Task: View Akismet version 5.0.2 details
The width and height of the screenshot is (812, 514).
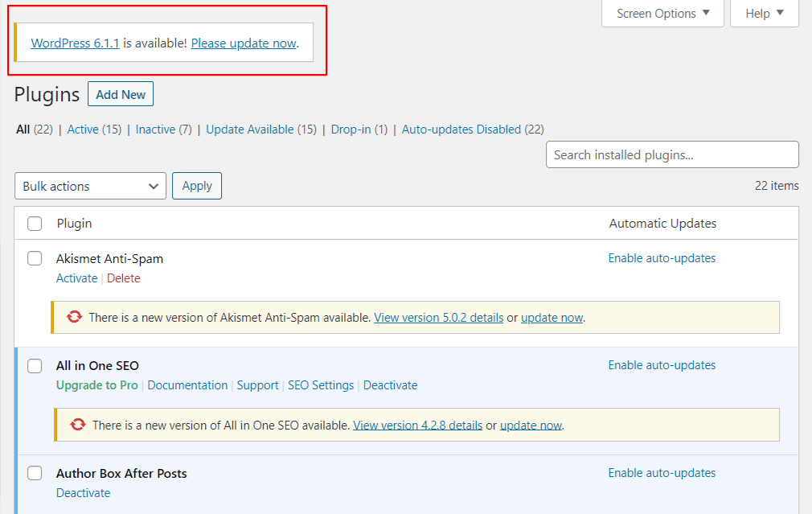Action: point(439,318)
